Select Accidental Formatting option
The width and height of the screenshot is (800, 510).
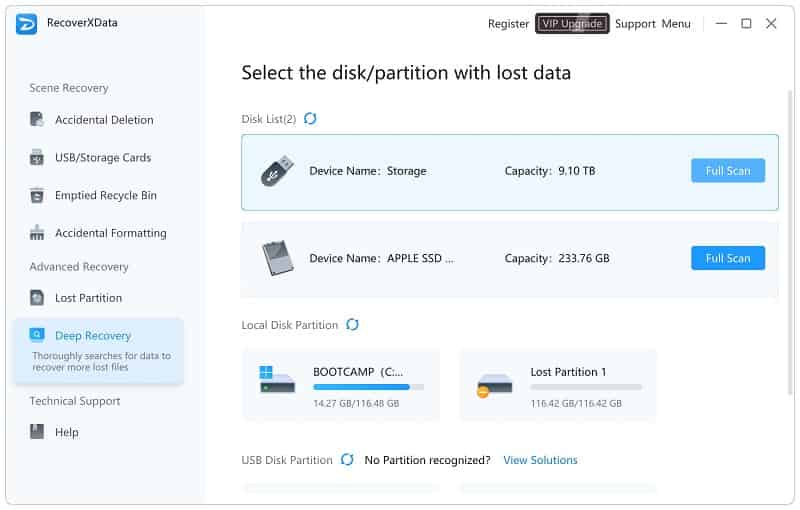click(111, 234)
